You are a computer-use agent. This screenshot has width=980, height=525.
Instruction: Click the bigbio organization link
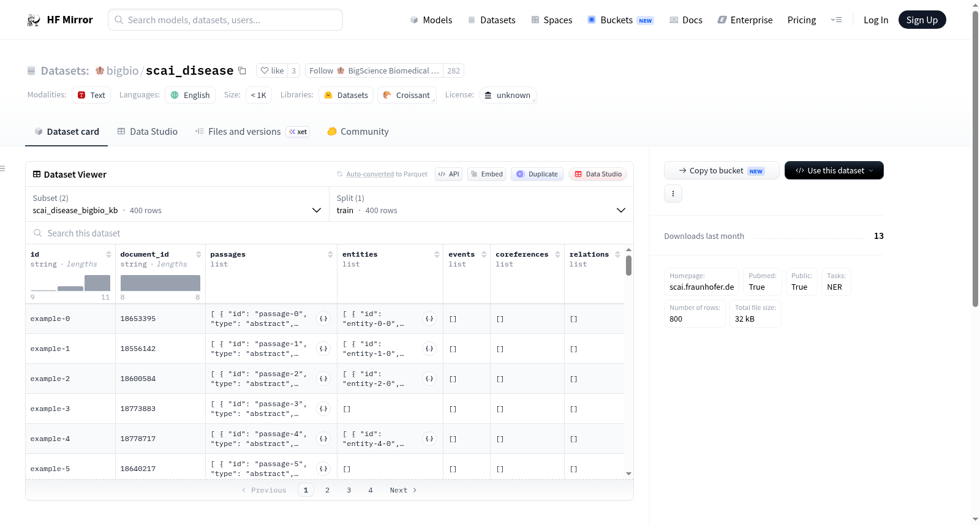click(x=123, y=70)
